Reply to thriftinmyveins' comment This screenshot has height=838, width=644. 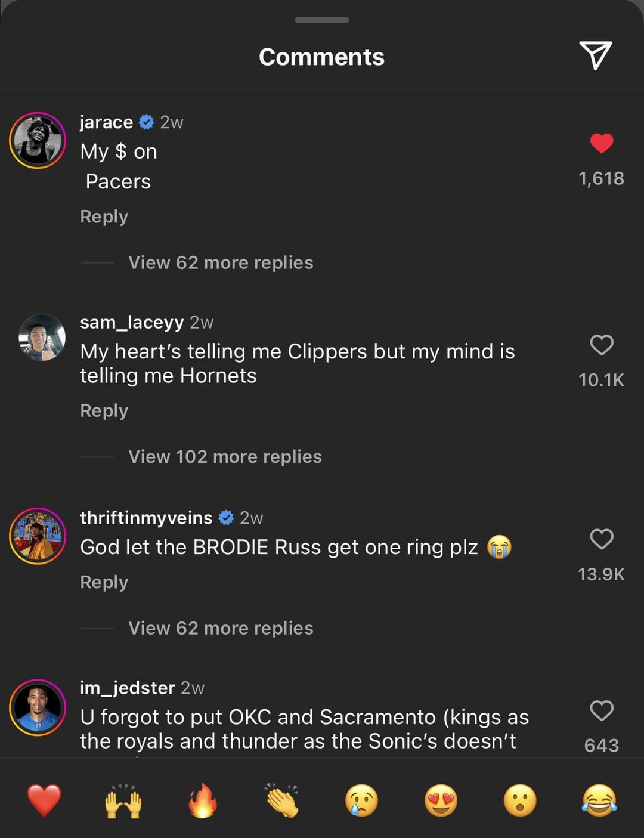[x=104, y=582]
